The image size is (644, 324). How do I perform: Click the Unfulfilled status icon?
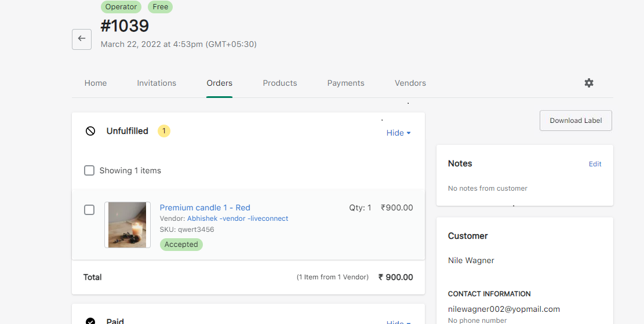point(90,131)
